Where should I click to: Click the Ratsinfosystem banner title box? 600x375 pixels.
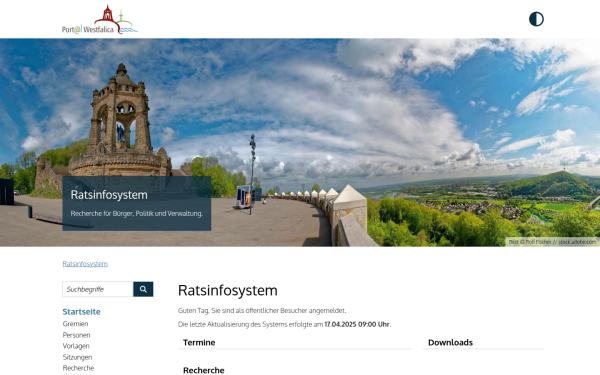click(x=137, y=203)
